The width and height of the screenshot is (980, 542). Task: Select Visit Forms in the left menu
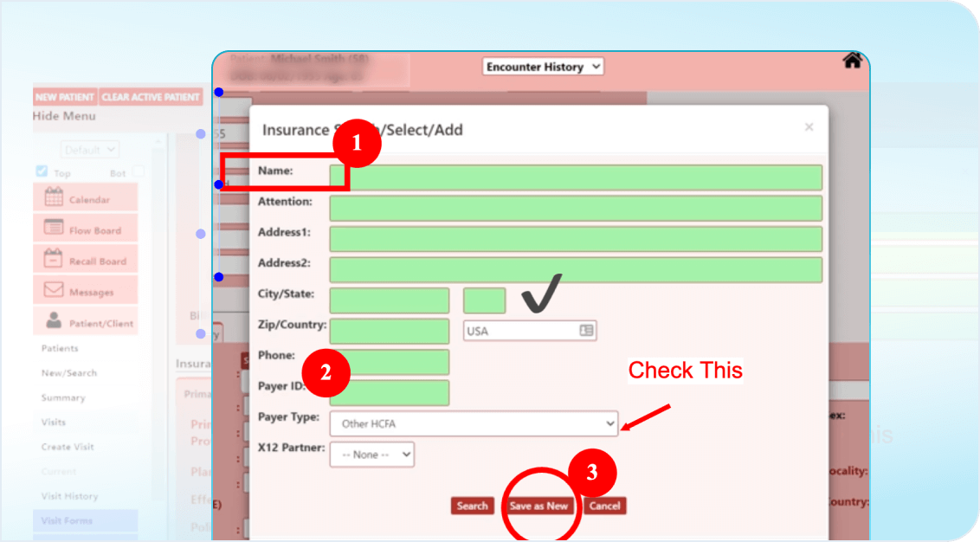coord(67,520)
